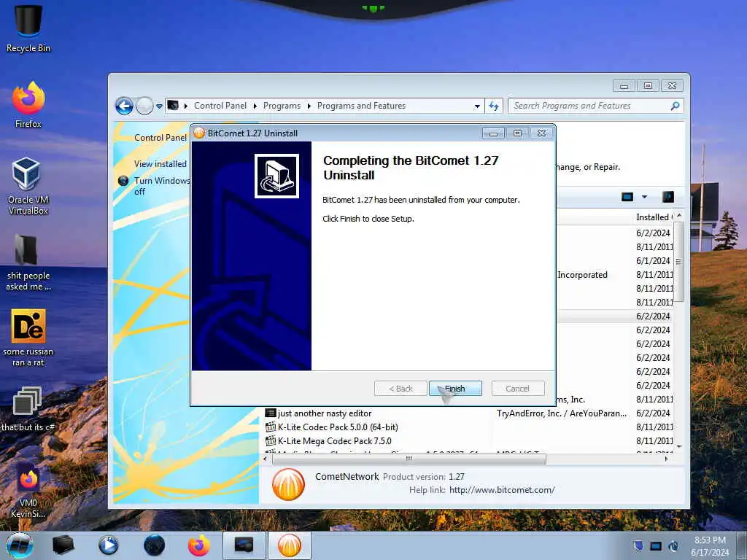The width and height of the screenshot is (747, 560).
Task: Click the BitComet logo in the details pane
Action: coord(288,484)
